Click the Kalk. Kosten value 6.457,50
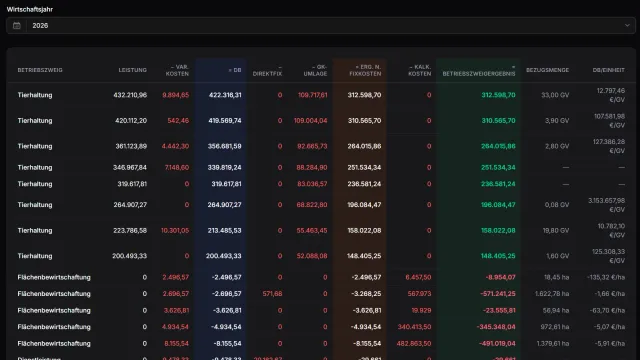 point(418,277)
